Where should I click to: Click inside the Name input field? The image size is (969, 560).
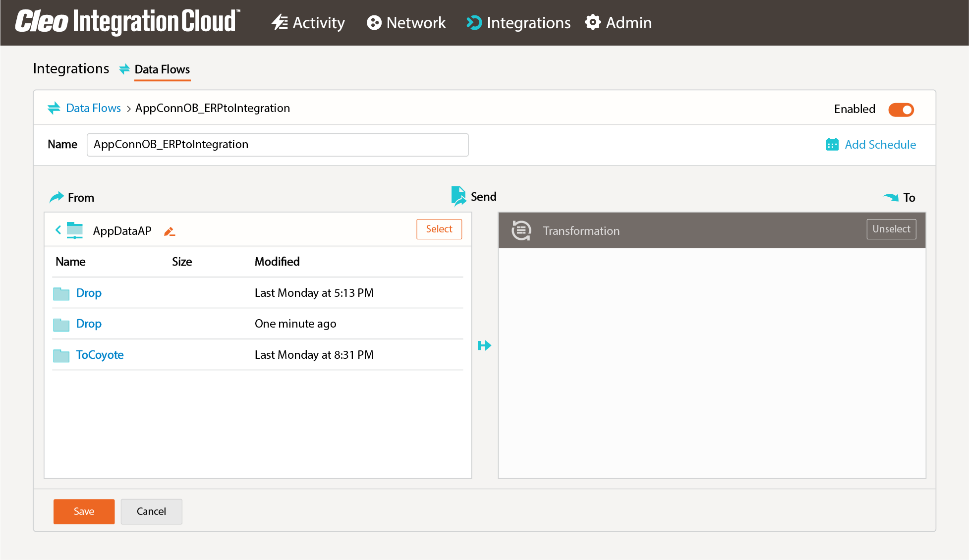click(x=277, y=145)
